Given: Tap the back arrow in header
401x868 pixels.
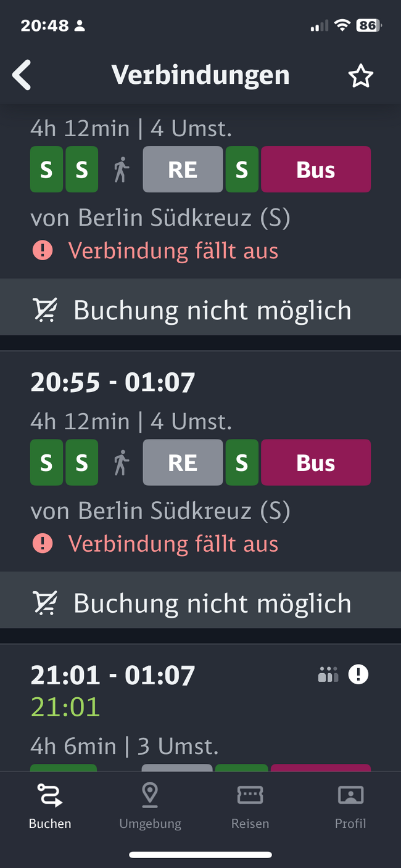Looking at the screenshot, I should pyautogui.click(x=22, y=76).
